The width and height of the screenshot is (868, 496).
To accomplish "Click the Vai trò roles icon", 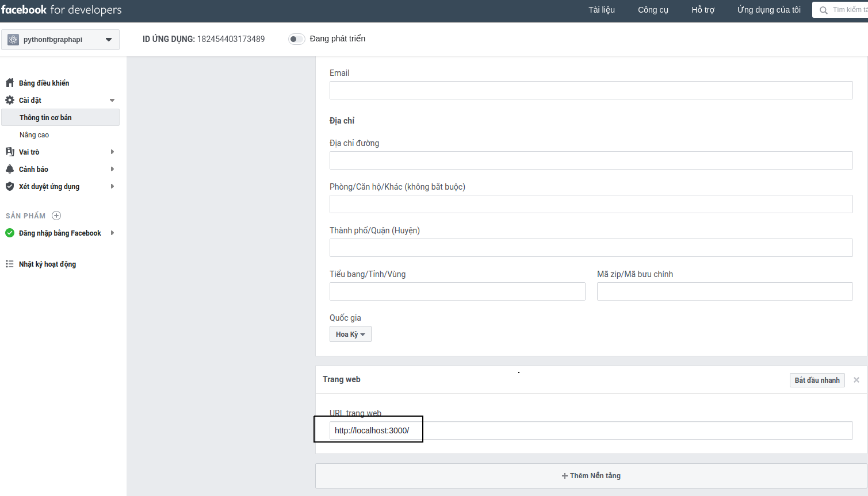I will (x=10, y=152).
